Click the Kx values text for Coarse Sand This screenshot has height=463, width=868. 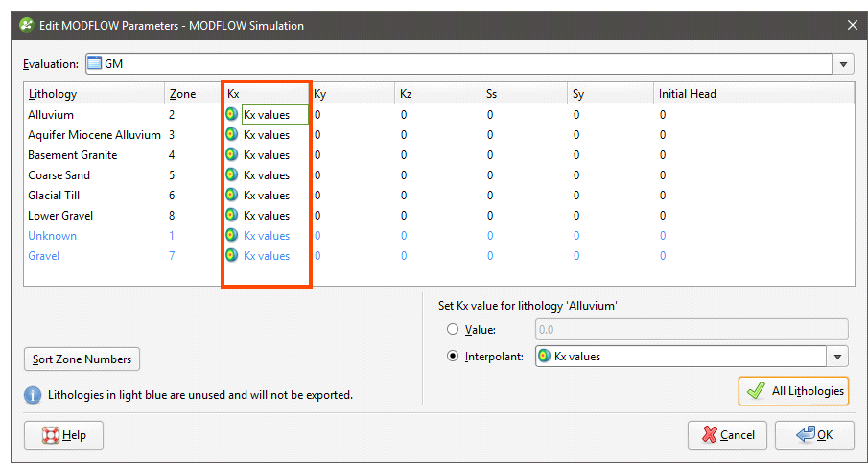[267, 175]
